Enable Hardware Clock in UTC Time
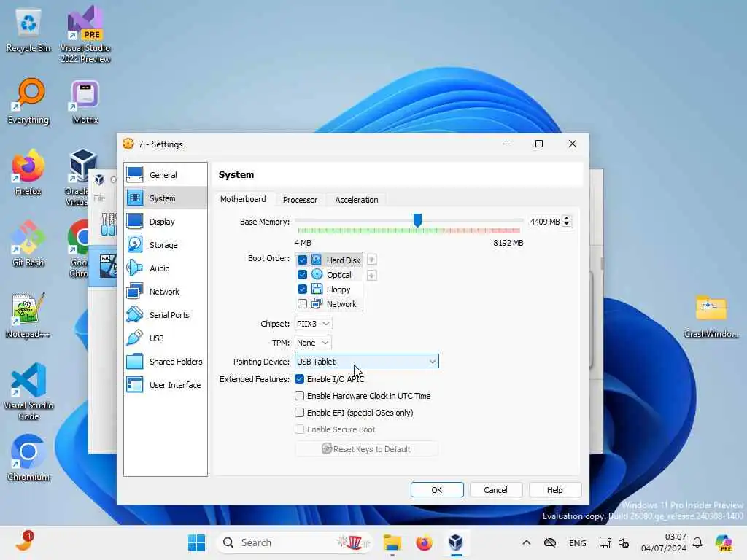The height and width of the screenshot is (560, 747). 299,396
